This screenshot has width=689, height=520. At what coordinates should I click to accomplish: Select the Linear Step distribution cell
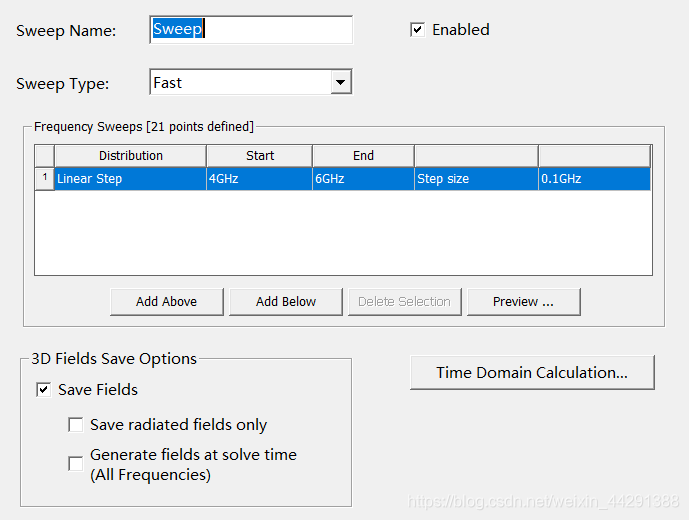(x=131, y=178)
